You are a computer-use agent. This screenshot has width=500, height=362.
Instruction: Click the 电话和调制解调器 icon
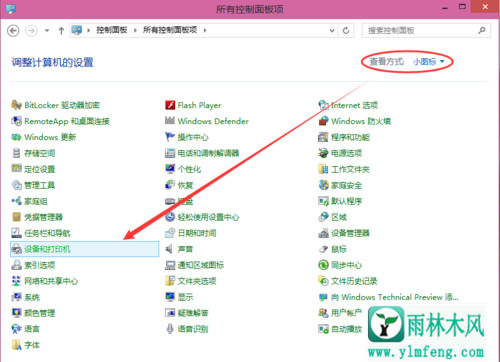pos(170,153)
